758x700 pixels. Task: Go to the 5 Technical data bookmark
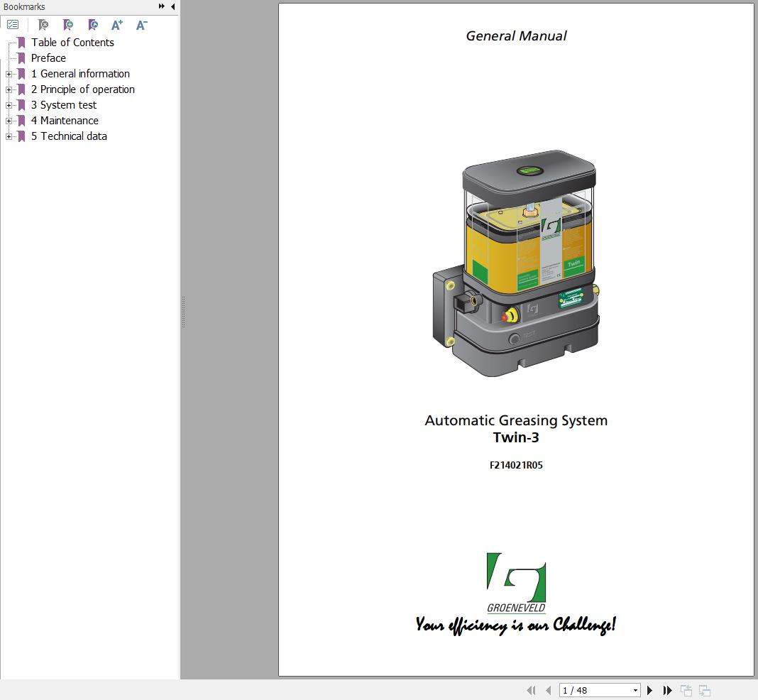click(69, 136)
